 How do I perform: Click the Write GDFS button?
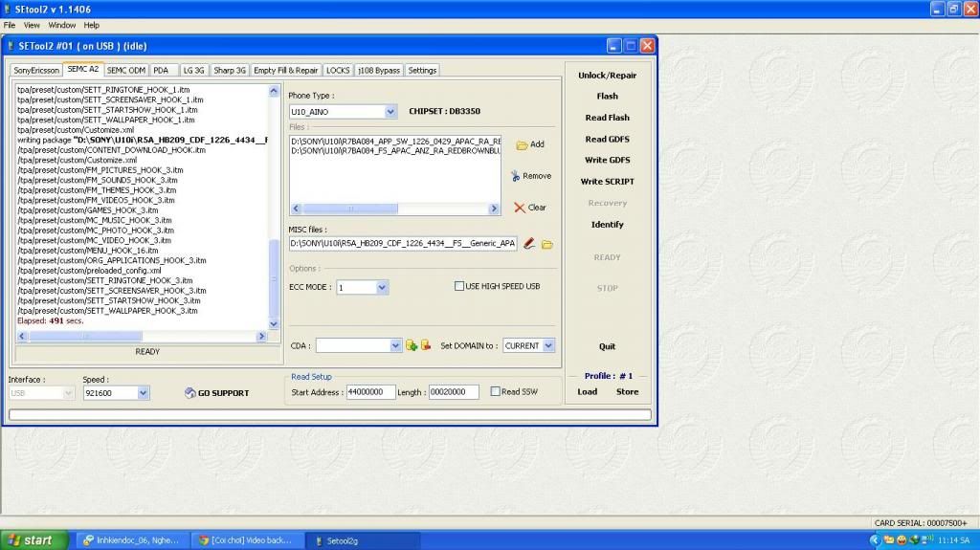pyautogui.click(x=607, y=160)
